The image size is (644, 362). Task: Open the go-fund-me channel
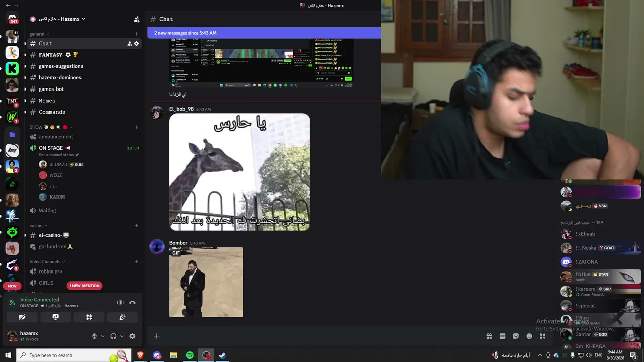84,247
